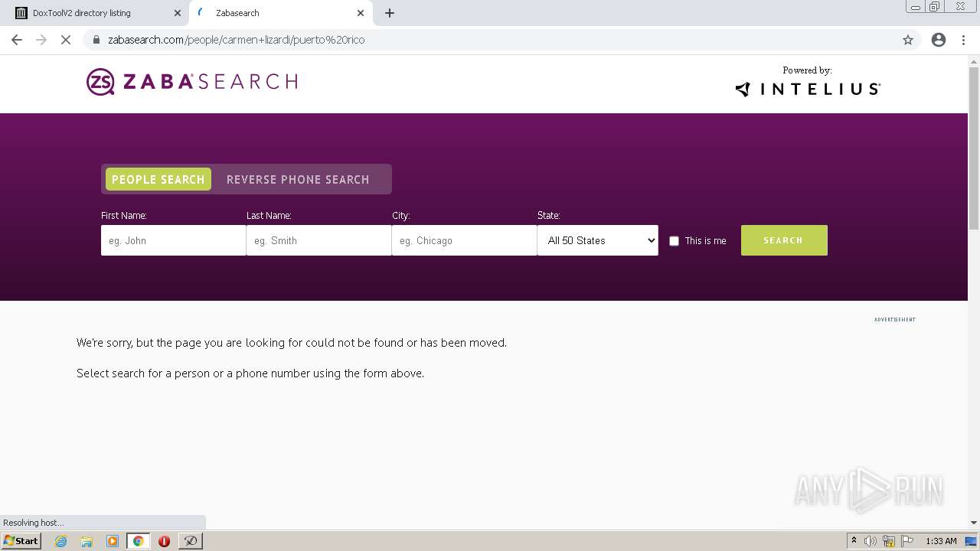980x551 pixels.
Task: Open the media player taskbar icon
Action: click(x=113, y=541)
